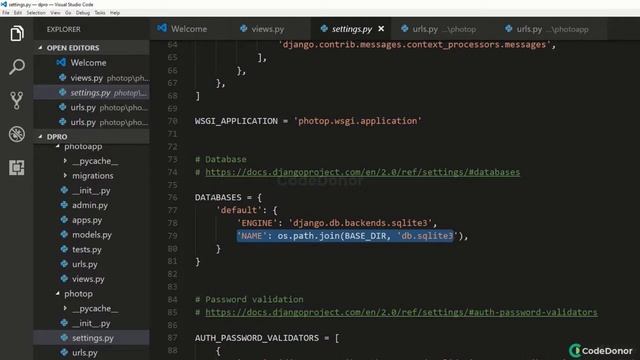The image size is (640, 360).
Task: Close the settings.py editor tab
Action: tap(381, 29)
